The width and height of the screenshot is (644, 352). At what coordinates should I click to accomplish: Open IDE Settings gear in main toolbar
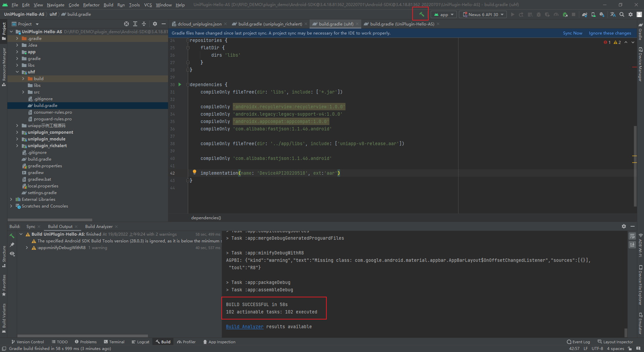(x=631, y=14)
